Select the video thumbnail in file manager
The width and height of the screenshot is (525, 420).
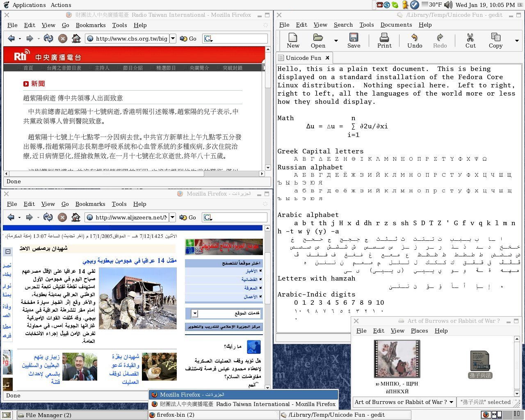point(397,359)
